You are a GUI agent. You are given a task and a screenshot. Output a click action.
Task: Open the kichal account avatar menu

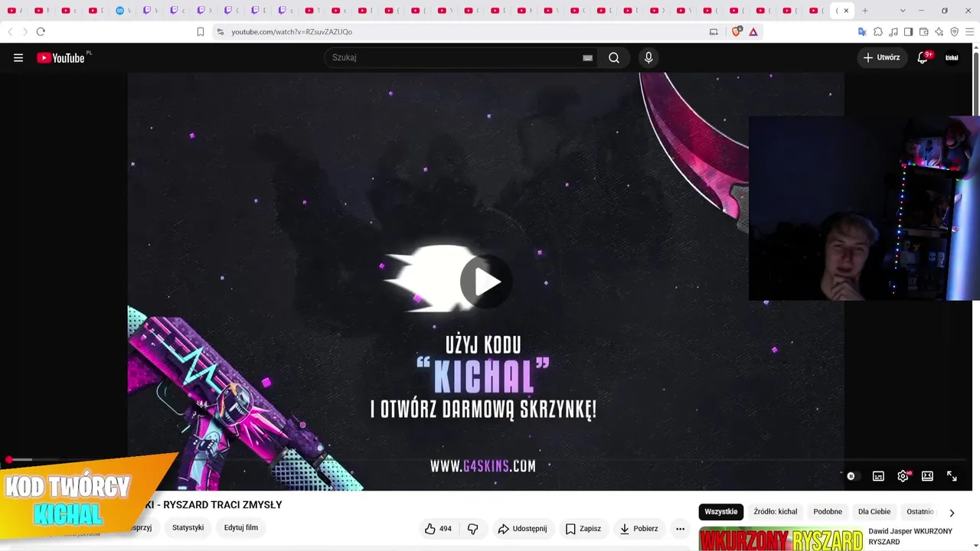point(952,57)
